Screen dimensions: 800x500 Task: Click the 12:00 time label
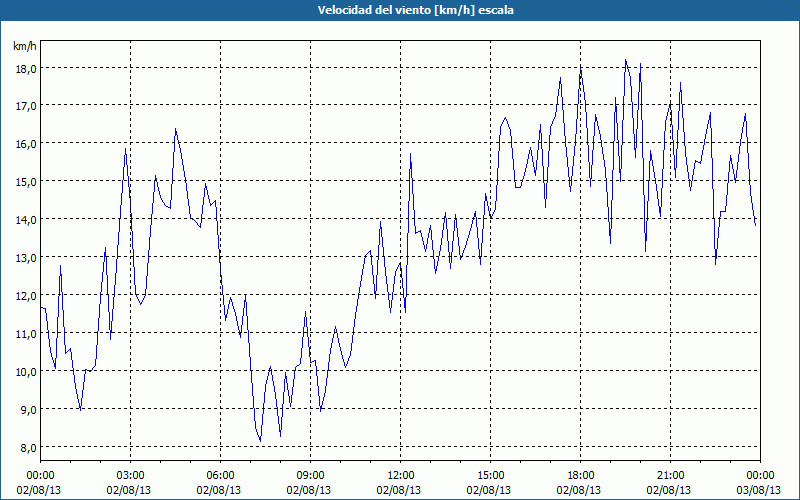click(401, 476)
